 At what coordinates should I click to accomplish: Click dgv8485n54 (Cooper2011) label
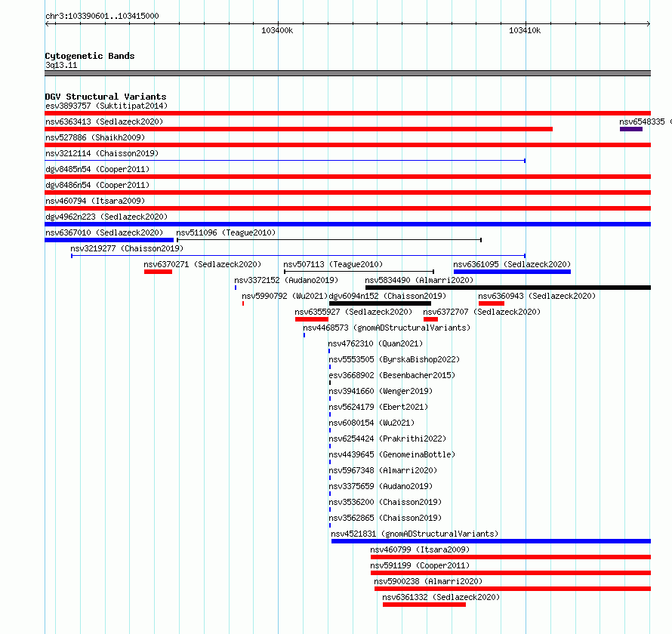pos(97,169)
